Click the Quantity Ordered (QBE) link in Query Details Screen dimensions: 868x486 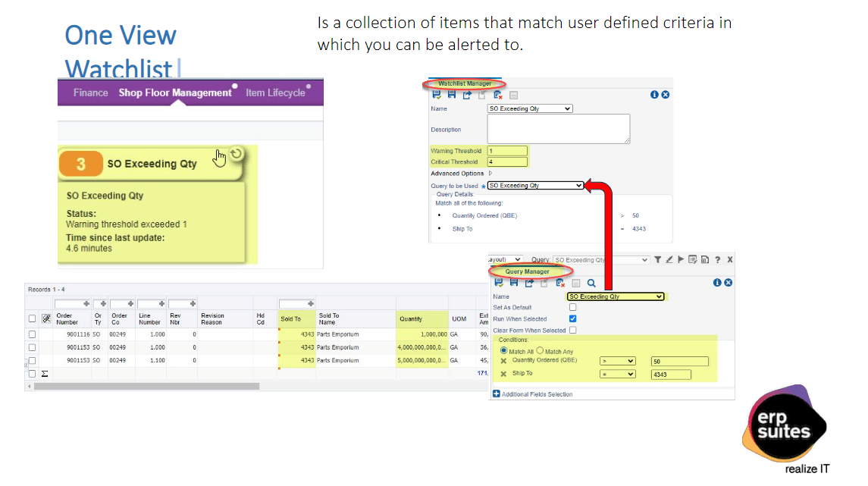tap(484, 215)
